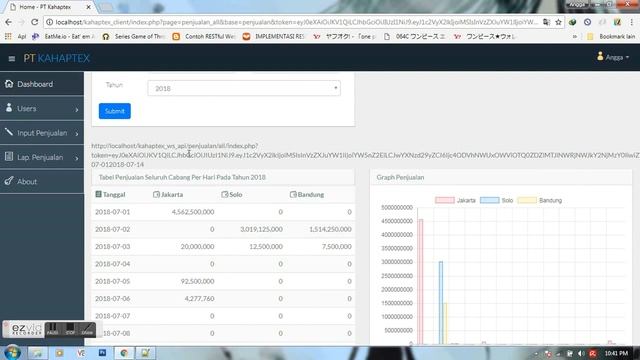Screen dimensions: 640x360
Task: Open the Angga user dropdown
Action: [613, 57]
